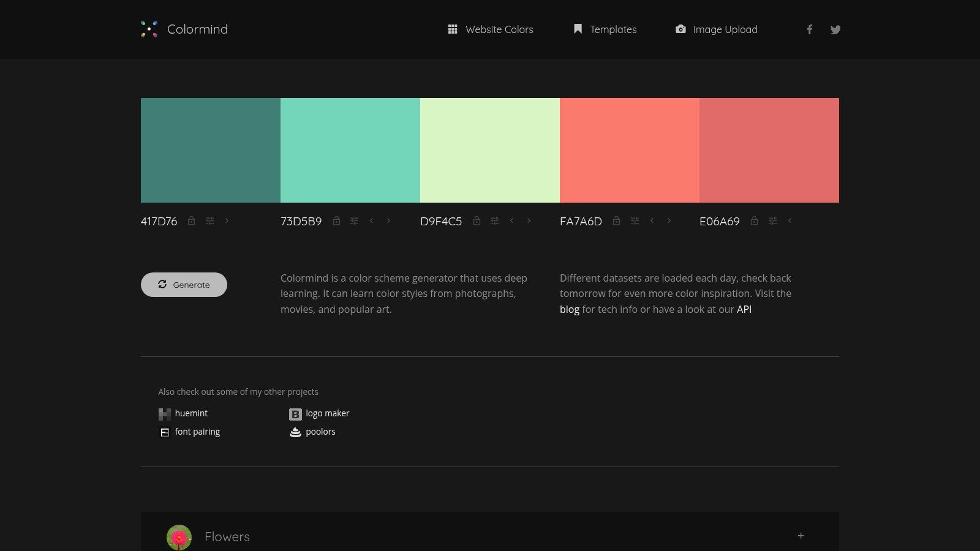Click the Flowers thumbnail image
This screenshot has width=980, height=551.
pos(179,537)
